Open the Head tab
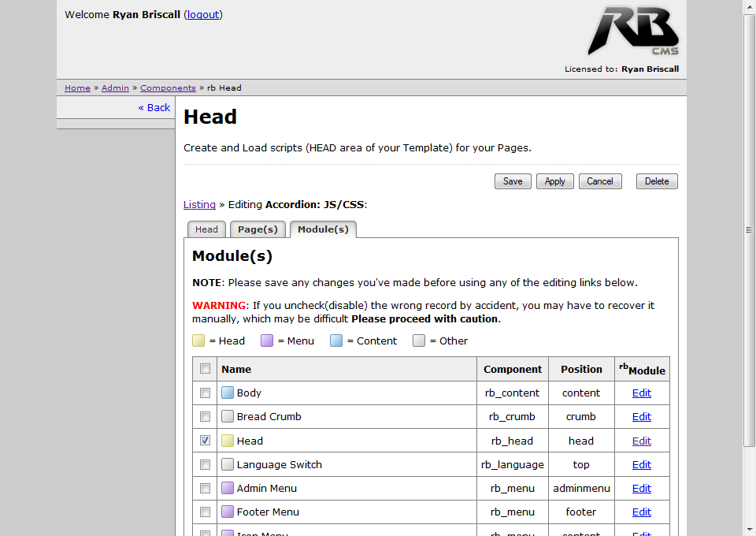The width and height of the screenshot is (756, 536). click(x=206, y=229)
